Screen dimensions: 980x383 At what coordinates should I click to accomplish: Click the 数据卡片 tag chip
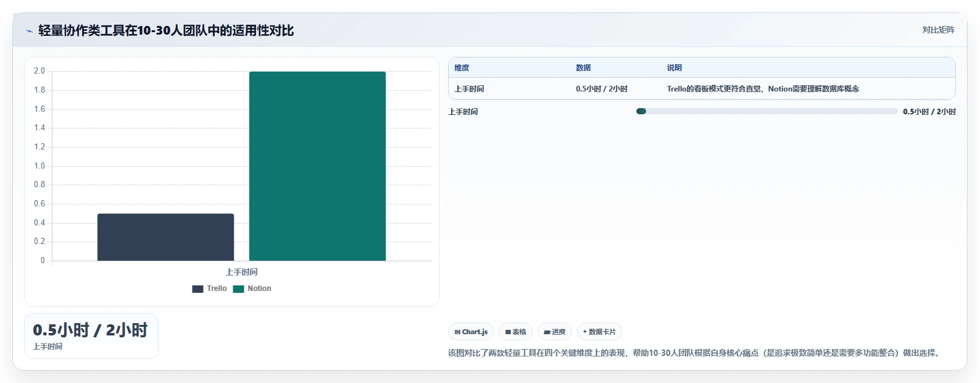tap(599, 332)
